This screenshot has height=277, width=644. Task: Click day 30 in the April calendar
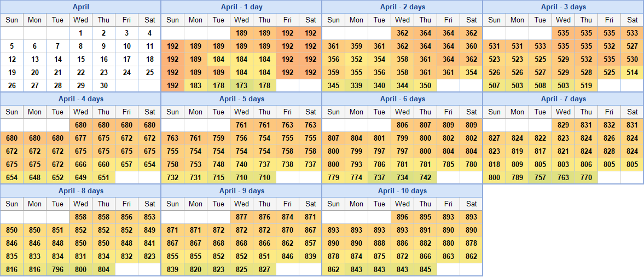coord(103,86)
